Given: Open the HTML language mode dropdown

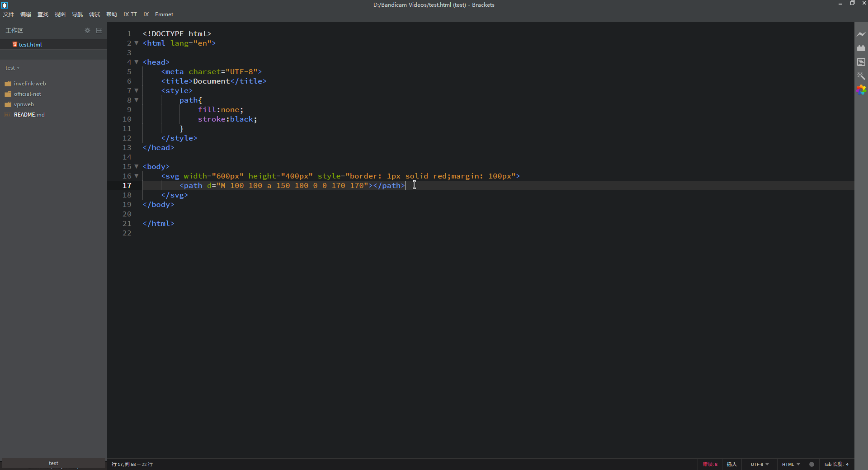Looking at the screenshot, I should [791, 464].
